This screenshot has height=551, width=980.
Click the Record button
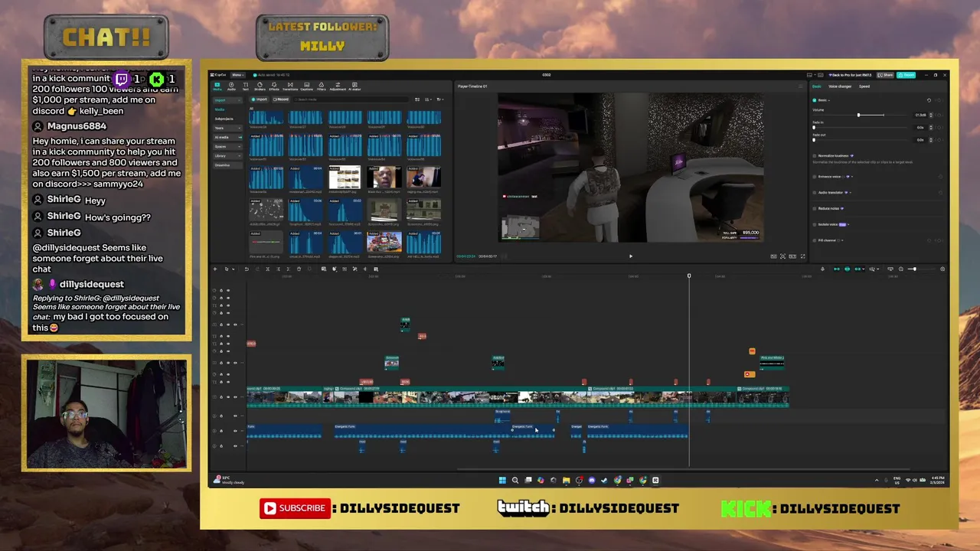[280, 99]
